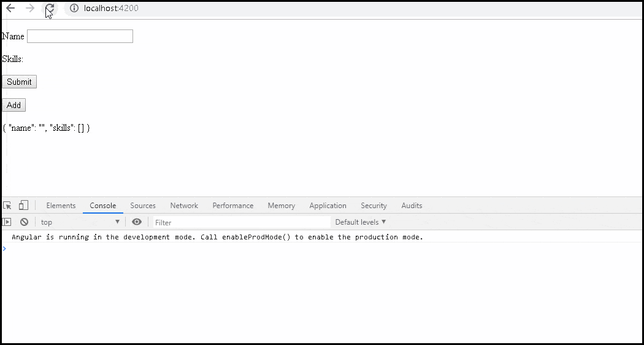Screen dimensions: 644x345
Task: Open the Network tab
Action: pyautogui.click(x=184, y=206)
